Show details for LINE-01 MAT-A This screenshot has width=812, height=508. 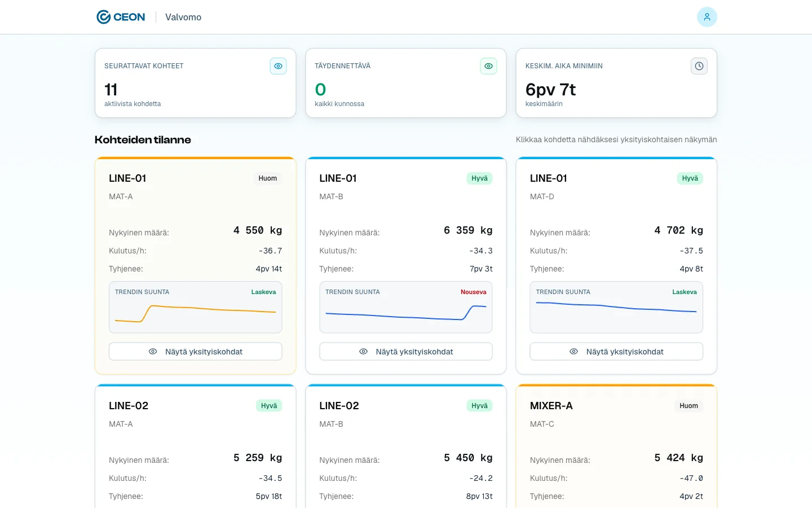click(195, 352)
